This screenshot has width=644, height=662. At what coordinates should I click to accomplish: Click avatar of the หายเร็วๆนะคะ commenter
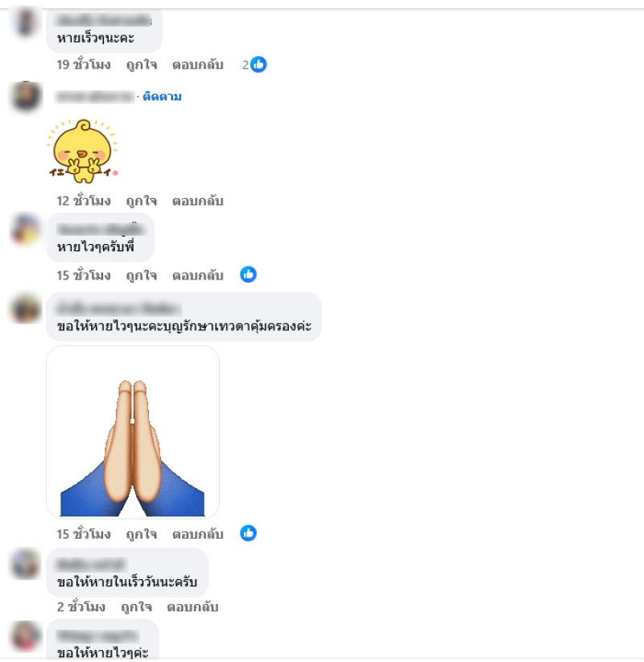26,22
